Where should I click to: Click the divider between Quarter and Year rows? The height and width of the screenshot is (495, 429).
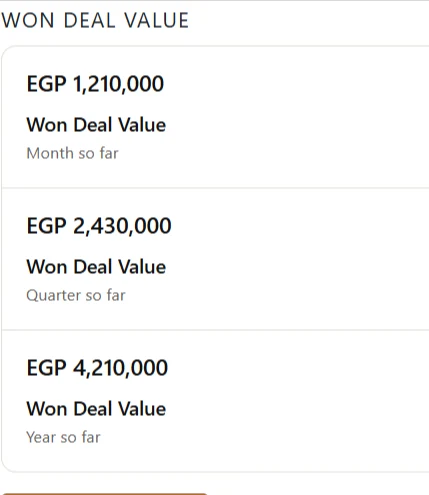tap(215, 330)
